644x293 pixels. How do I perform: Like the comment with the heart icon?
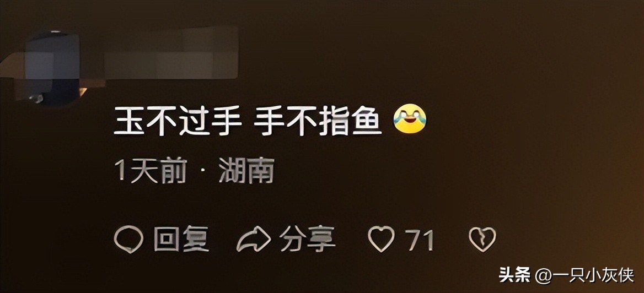coord(381,239)
